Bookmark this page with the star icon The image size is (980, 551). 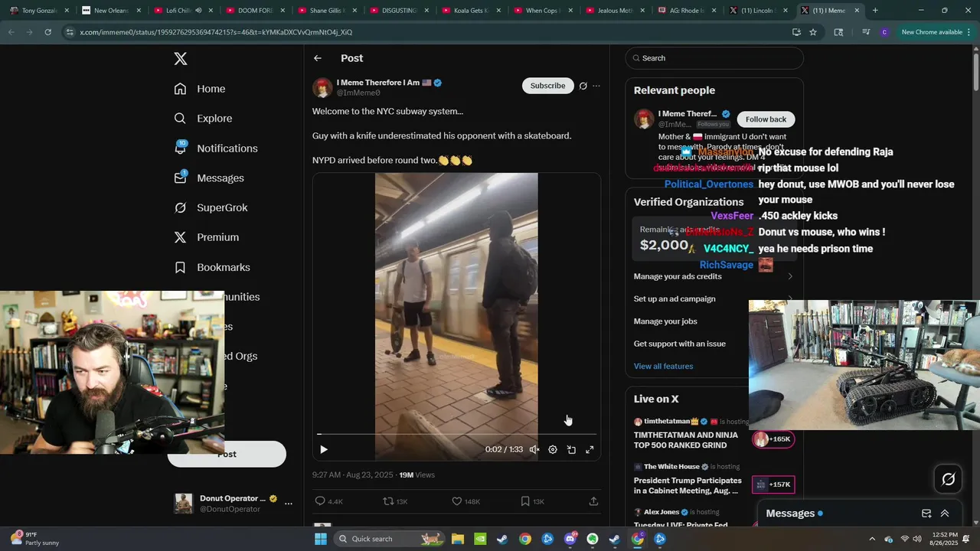point(813,32)
